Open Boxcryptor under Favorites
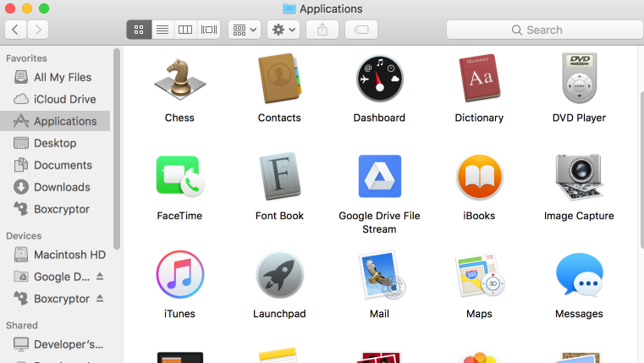The width and height of the screenshot is (644, 363). click(x=55, y=209)
